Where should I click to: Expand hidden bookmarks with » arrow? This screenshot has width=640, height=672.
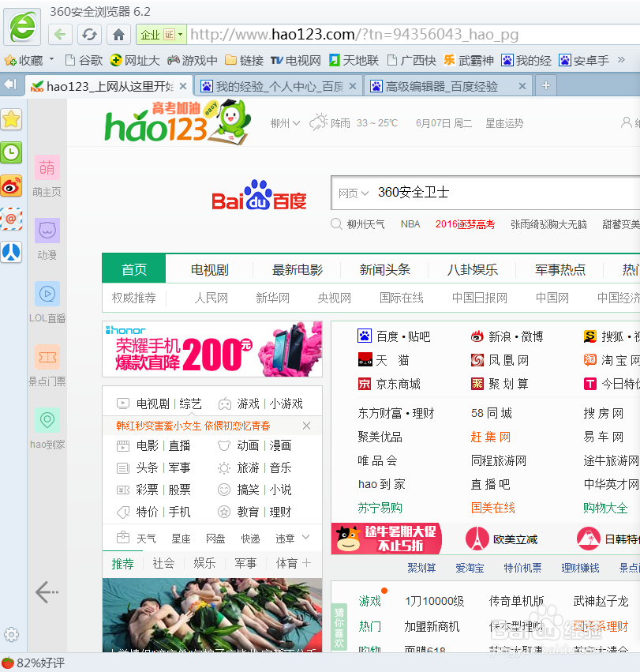click(x=621, y=59)
